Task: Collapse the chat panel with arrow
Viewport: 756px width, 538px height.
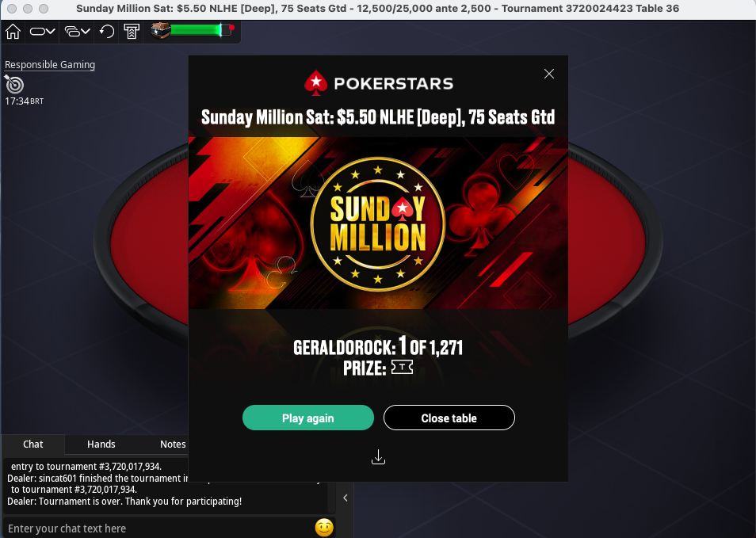Action: (346, 498)
